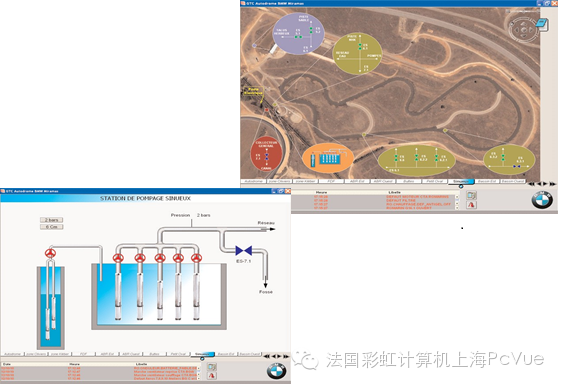The width and height of the screenshot is (561, 387).
Task: Click the yellow Poste Electrique label on map
Action: [x=254, y=91]
